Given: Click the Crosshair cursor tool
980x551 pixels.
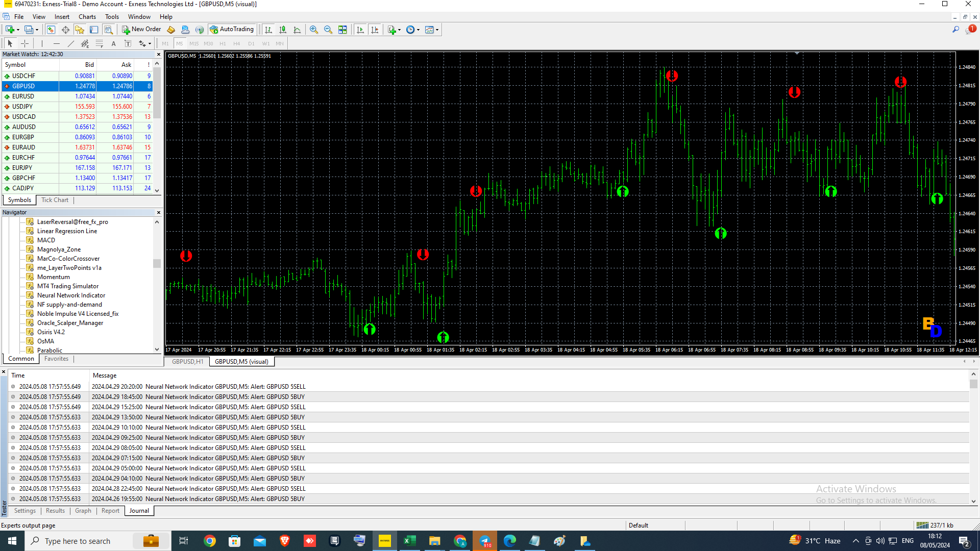Looking at the screenshot, I should 24,43.
